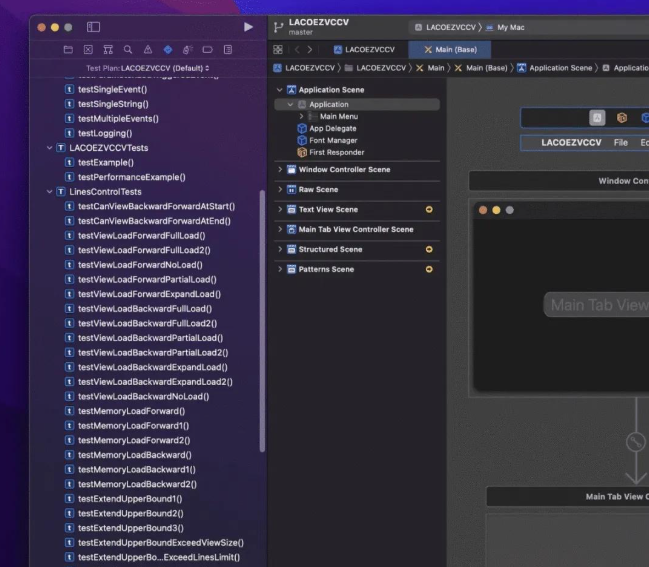Switch to the Main (Base) tab
Screen dimensions: 649x567
coord(450,50)
